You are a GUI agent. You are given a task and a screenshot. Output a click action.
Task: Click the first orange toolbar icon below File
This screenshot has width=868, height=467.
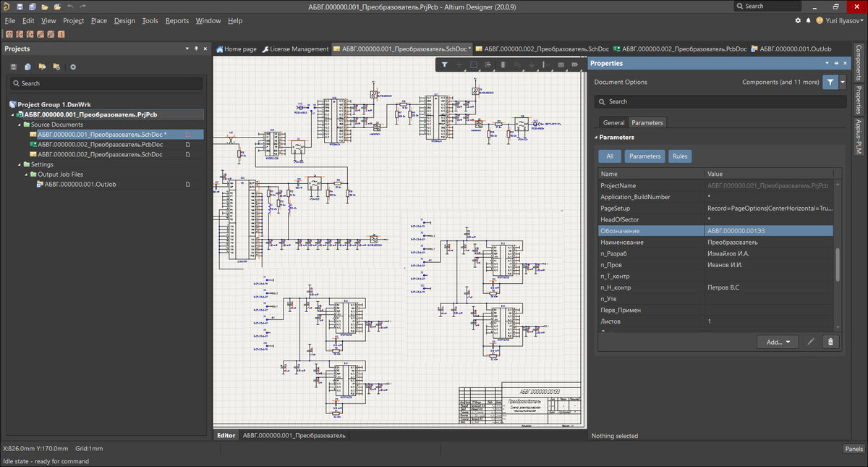[9, 34]
